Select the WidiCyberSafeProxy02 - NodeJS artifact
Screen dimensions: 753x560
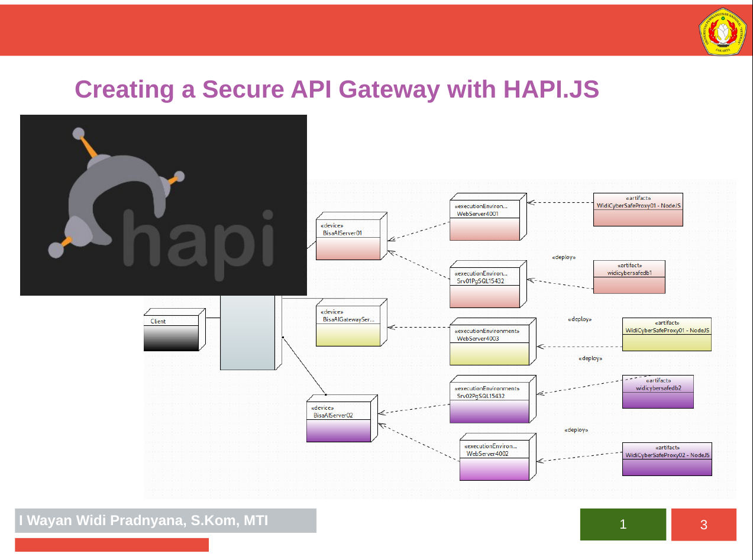(667, 459)
